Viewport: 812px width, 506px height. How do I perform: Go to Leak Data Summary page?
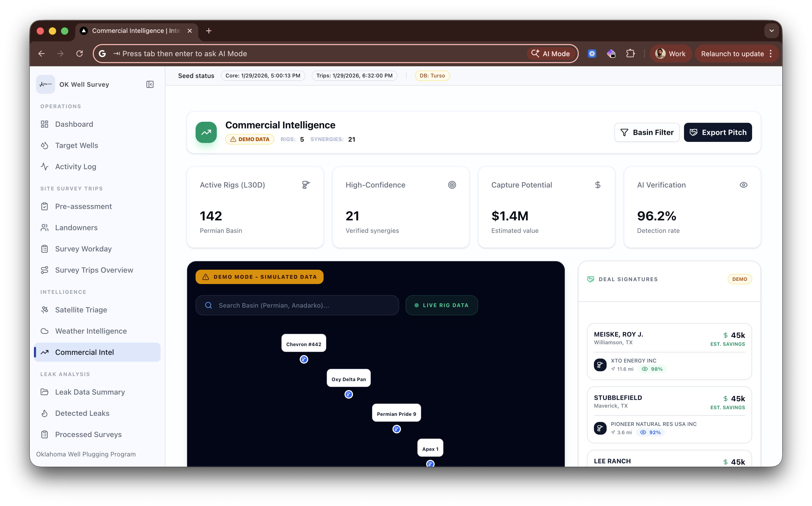[90, 392]
